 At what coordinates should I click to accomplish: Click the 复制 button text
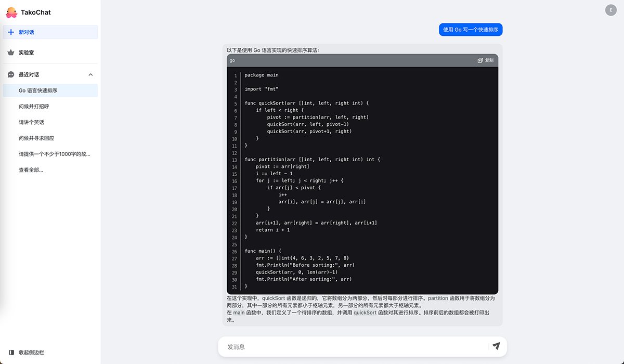tap(489, 60)
